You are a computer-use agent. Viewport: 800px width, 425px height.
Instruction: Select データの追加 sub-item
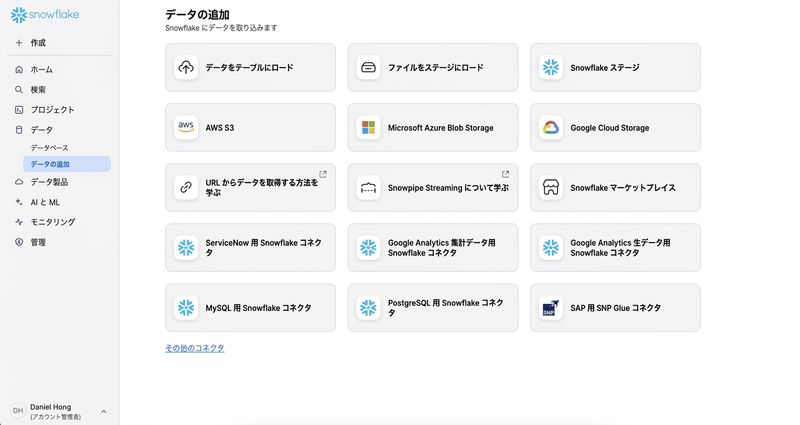(67, 164)
